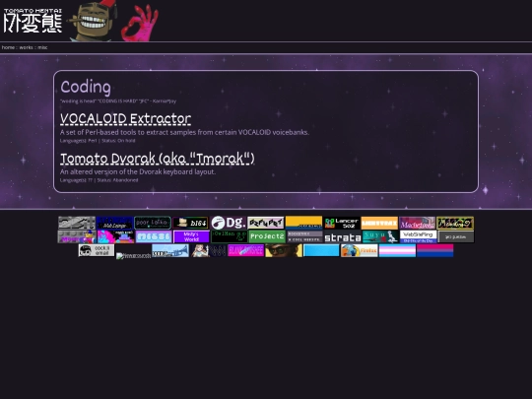Open the bl64 badge

[x=190, y=223]
